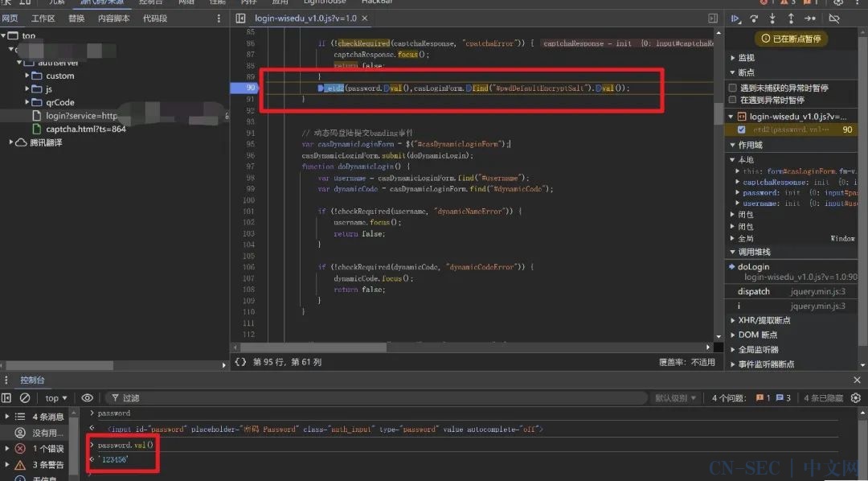
Task: Clear the console with the ban icon
Action: pyautogui.click(x=25, y=398)
